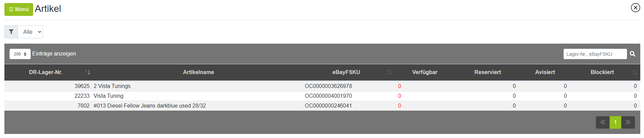Select page 1 in pagination
The height and width of the screenshot is (138, 644).
click(x=615, y=122)
